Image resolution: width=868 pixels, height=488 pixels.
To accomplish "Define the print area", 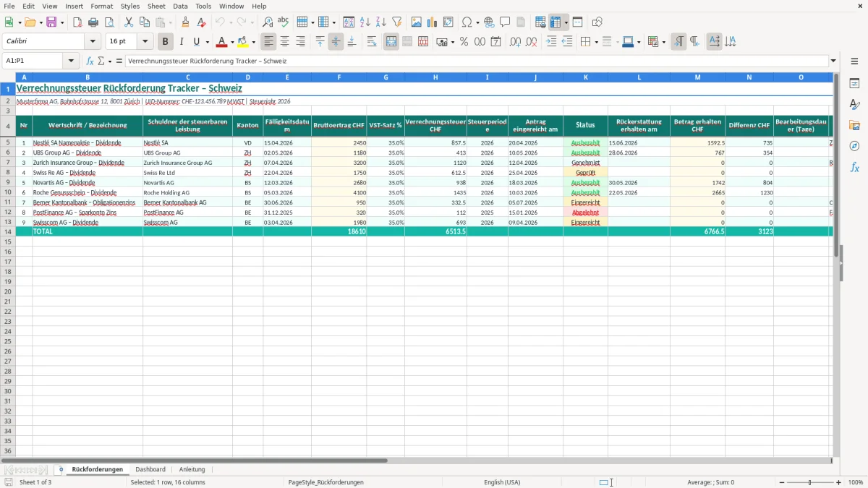I will pos(540,22).
